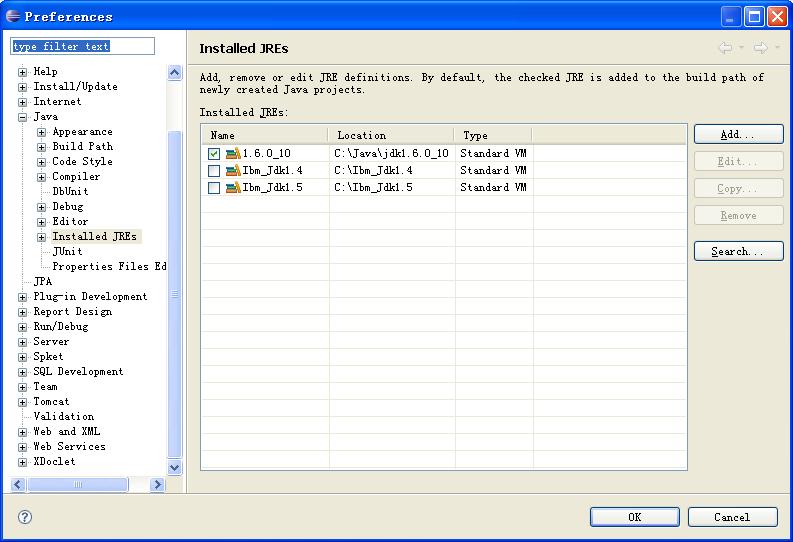793x542 pixels.
Task: Open the back history dropdown arrow
Action: coord(741,48)
